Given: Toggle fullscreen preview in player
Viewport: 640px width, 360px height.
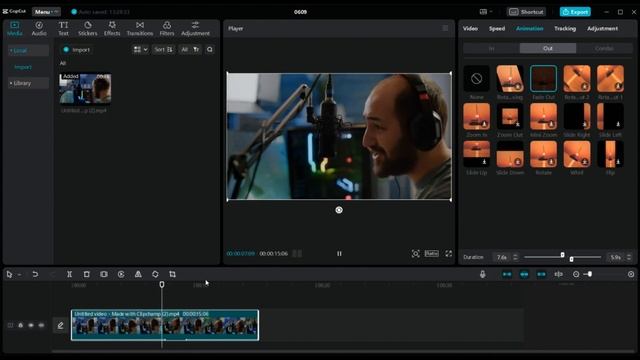Looking at the screenshot, I should point(449,253).
